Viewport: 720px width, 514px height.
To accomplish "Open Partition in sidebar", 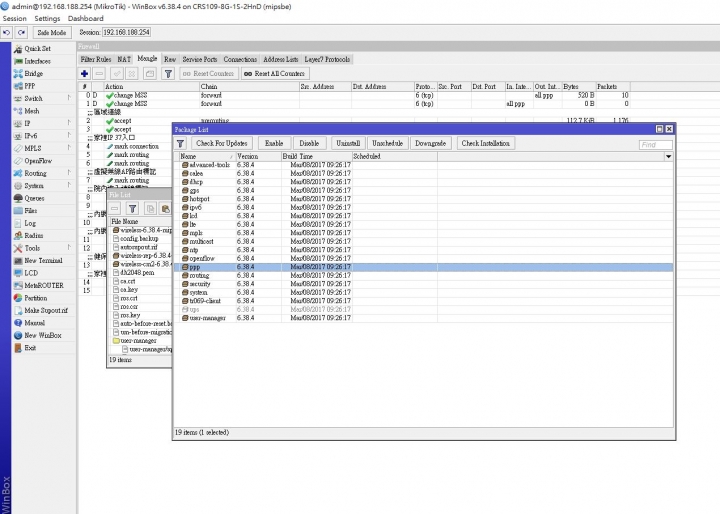I will [x=35, y=298].
